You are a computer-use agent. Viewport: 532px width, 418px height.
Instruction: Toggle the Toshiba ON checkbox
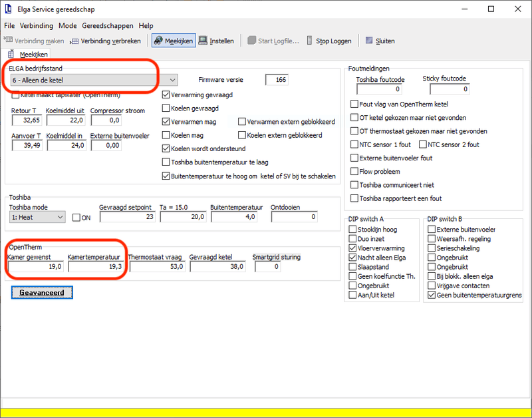point(76,217)
